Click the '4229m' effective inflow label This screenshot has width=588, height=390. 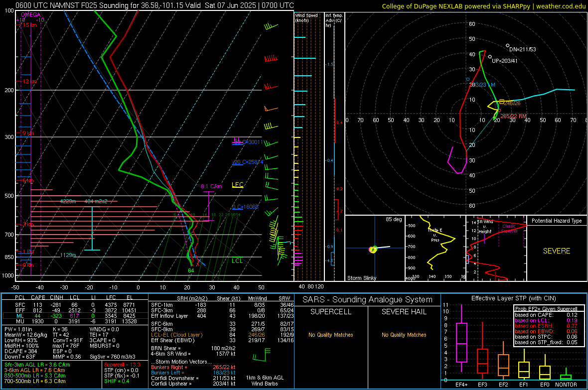coord(68,201)
